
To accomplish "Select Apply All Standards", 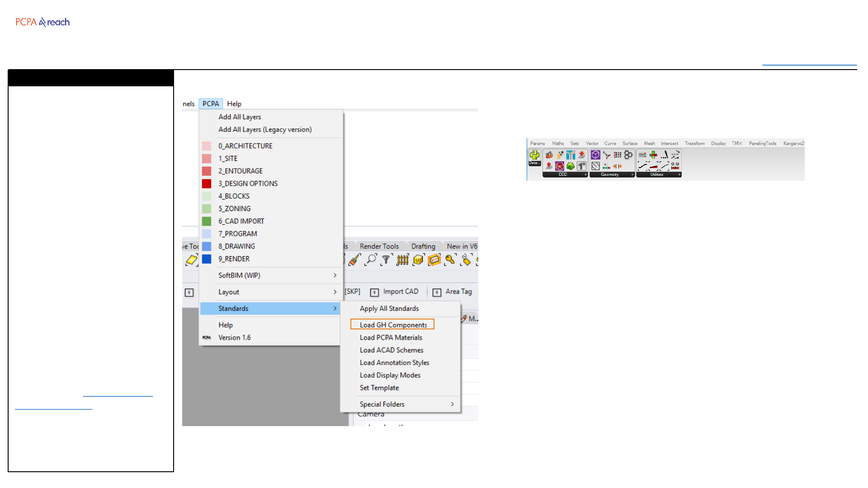I will [x=389, y=309].
